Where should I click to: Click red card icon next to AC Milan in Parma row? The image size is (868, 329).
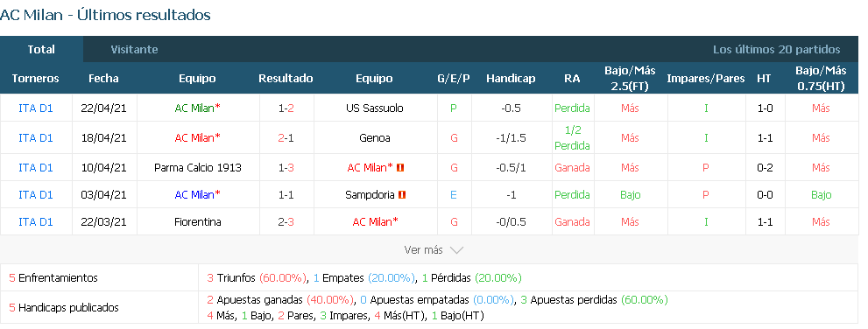pos(401,167)
